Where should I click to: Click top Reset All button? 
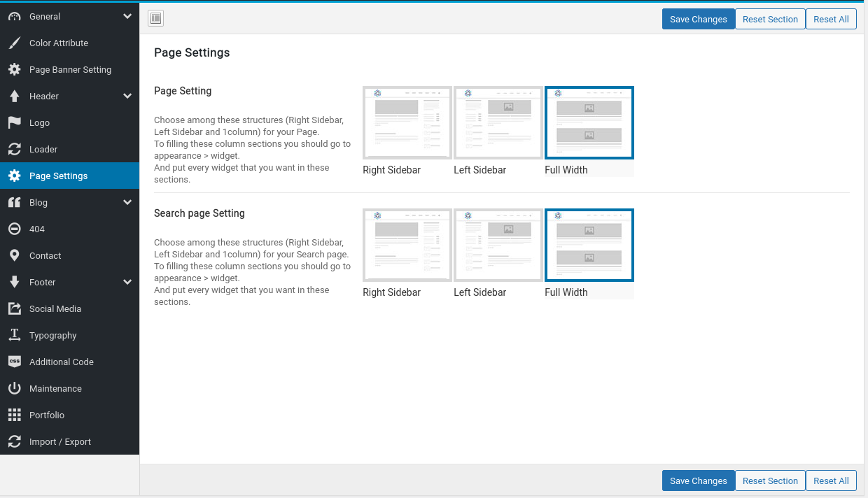831,19
